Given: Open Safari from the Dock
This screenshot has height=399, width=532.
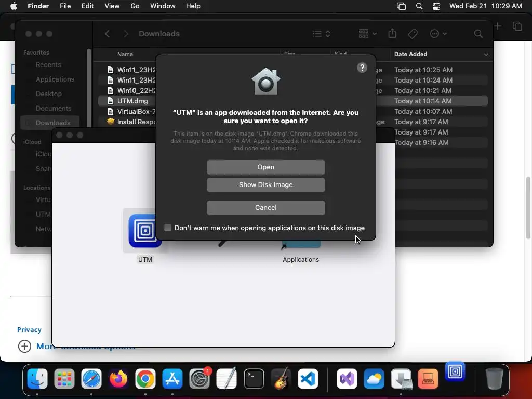Looking at the screenshot, I should pos(91,379).
